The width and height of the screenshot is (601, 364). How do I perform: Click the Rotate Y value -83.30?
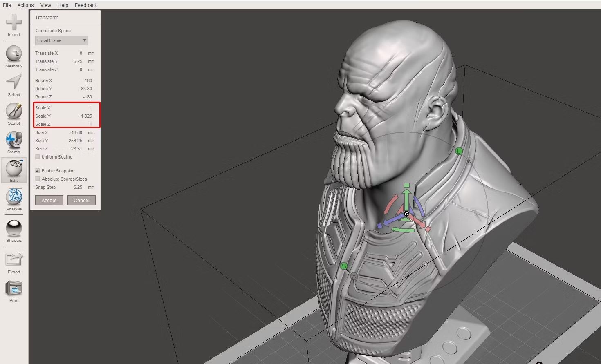click(x=85, y=89)
